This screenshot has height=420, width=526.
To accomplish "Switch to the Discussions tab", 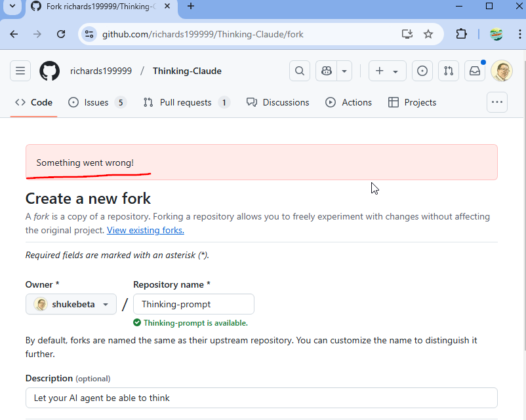I will click(x=277, y=102).
